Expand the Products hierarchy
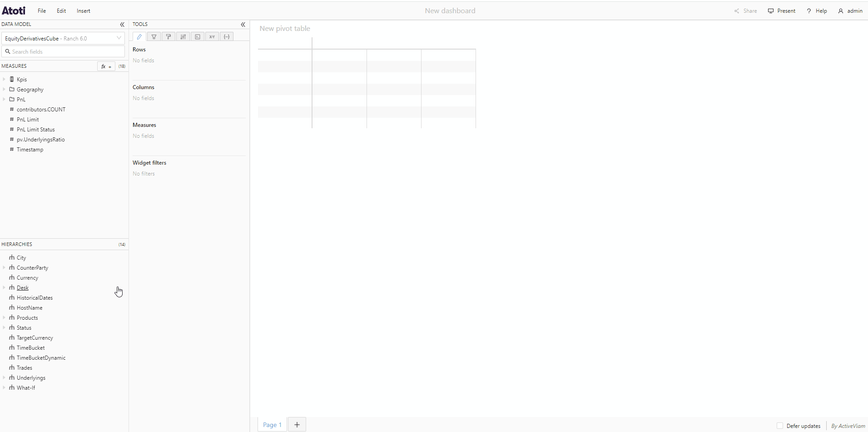 point(4,317)
